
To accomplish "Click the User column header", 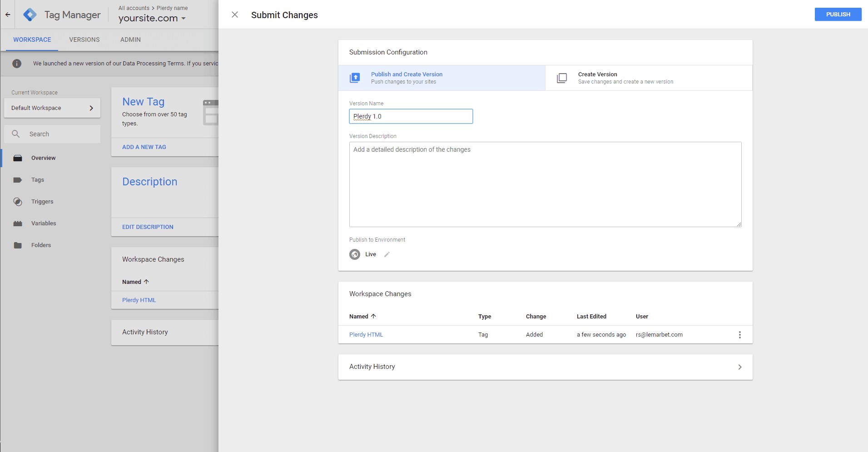I will (x=642, y=317).
